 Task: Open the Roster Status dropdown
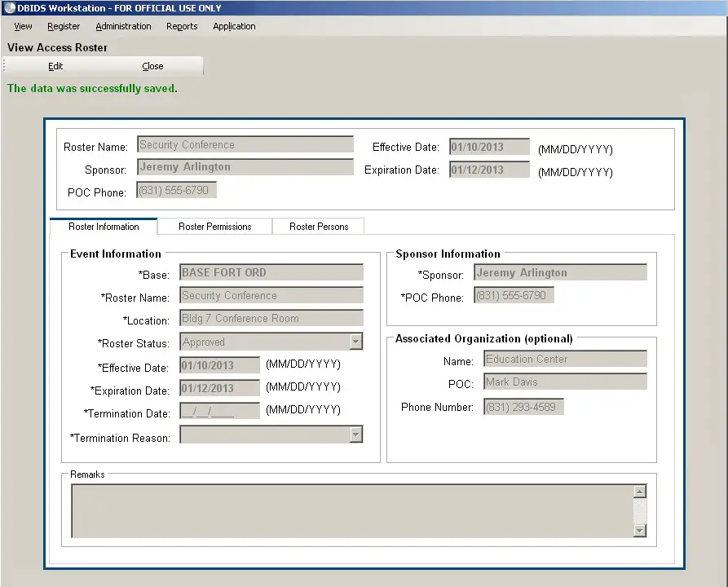[x=356, y=341]
